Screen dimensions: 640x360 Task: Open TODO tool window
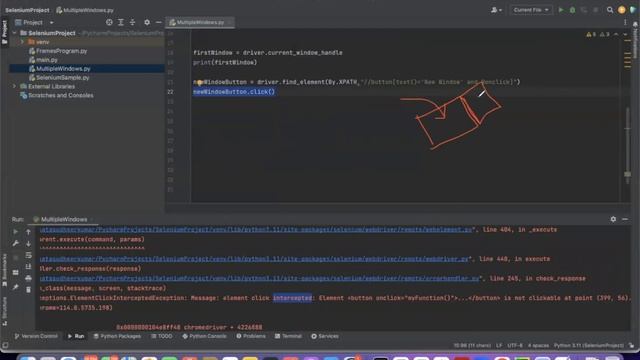click(x=162, y=336)
